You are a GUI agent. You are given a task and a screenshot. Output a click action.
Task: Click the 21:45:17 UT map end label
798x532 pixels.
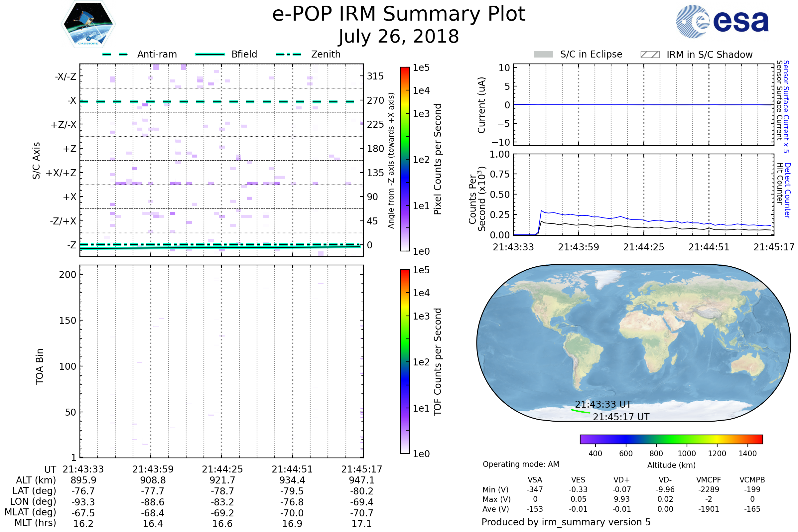[x=621, y=417]
